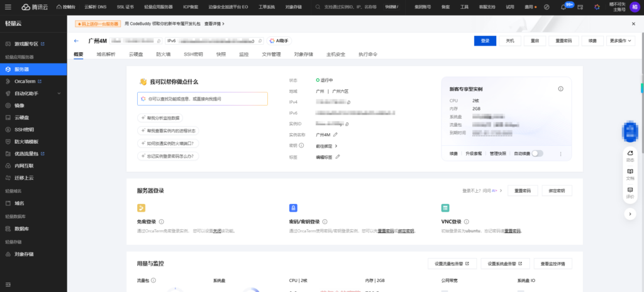Screen dimensions: 644x292
Task: Expand the 更多操作 dropdown
Action: point(621,40)
